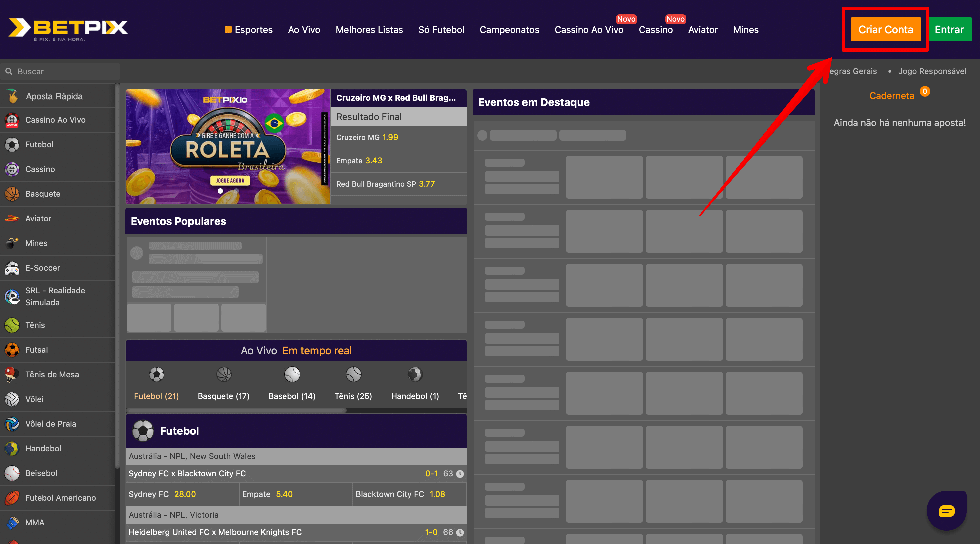Select the live Basebol ball icon
This screenshot has width=980, height=544.
292,374
